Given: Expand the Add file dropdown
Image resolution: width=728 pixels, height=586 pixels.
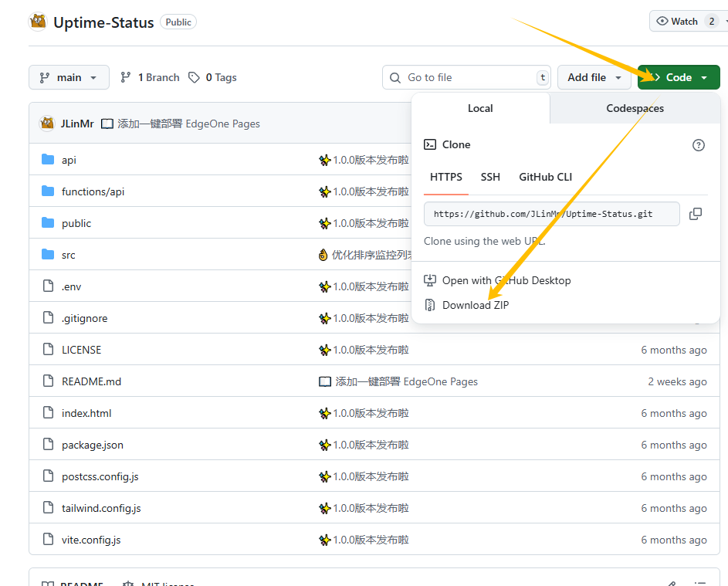Looking at the screenshot, I should pos(594,77).
